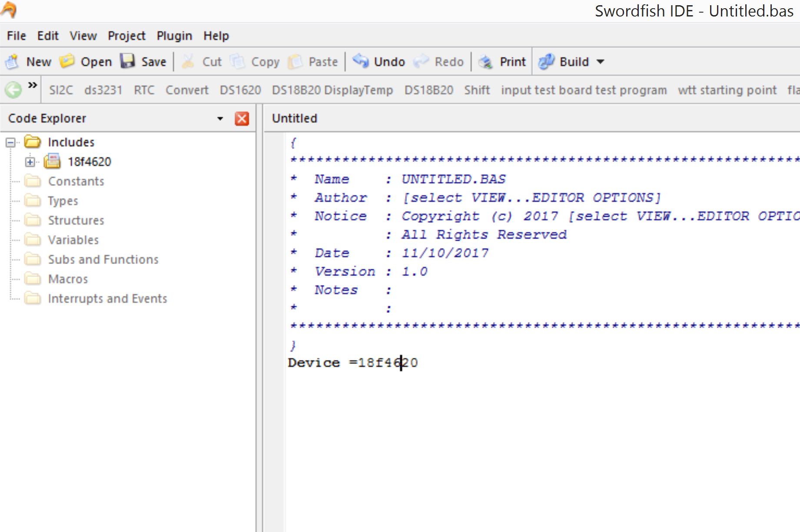This screenshot has height=532, width=800.
Task: Click the New file icon
Action: point(12,62)
